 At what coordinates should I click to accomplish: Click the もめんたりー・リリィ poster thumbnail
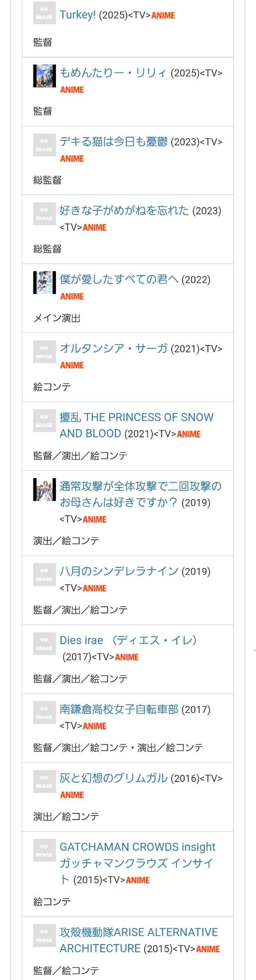[44, 76]
